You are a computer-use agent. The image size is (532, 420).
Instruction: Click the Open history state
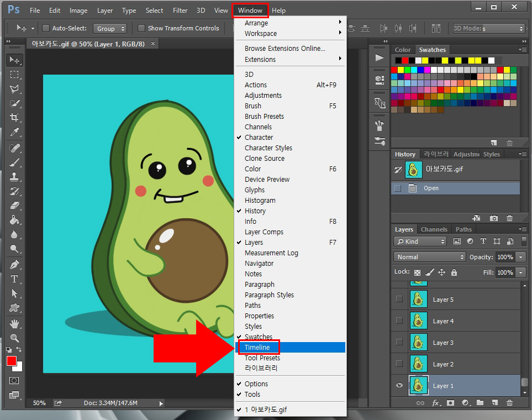tap(455, 188)
